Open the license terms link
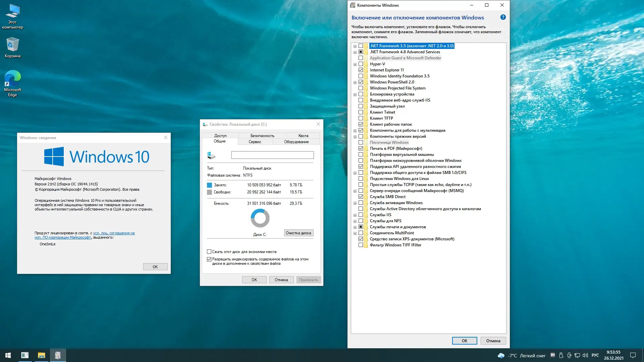The width and height of the screenshot is (644, 362). [114, 233]
